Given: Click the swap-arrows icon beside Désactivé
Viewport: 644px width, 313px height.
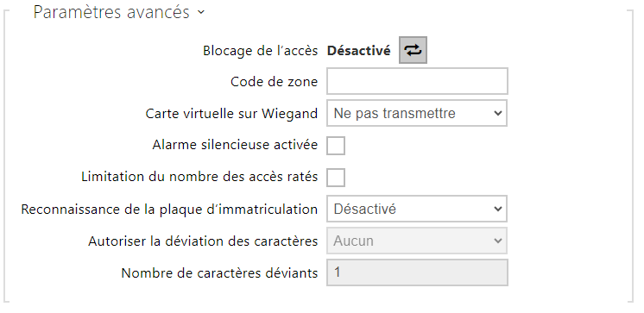Looking at the screenshot, I should click(413, 50).
